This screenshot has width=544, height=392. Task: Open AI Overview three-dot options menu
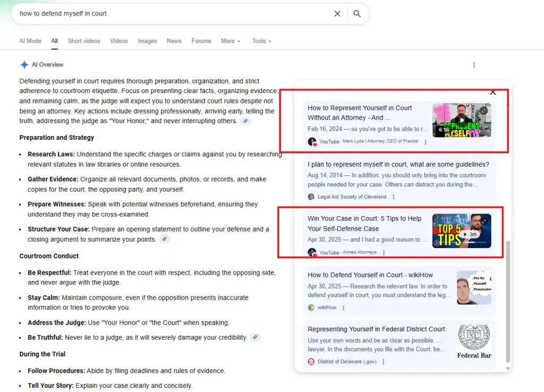coord(474,65)
